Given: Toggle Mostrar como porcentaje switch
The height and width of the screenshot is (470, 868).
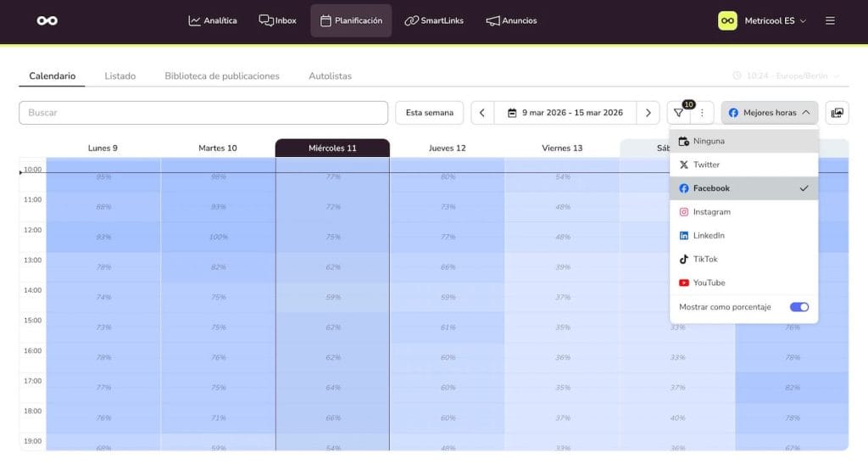Looking at the screenshot, I should (x=798, y=307).
